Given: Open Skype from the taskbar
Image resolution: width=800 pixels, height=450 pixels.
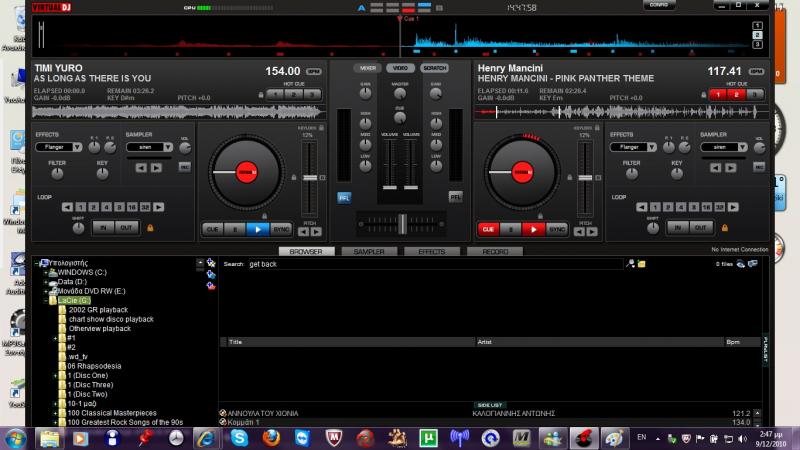Looking at the screenshot, I should click(x=239, y=438).
